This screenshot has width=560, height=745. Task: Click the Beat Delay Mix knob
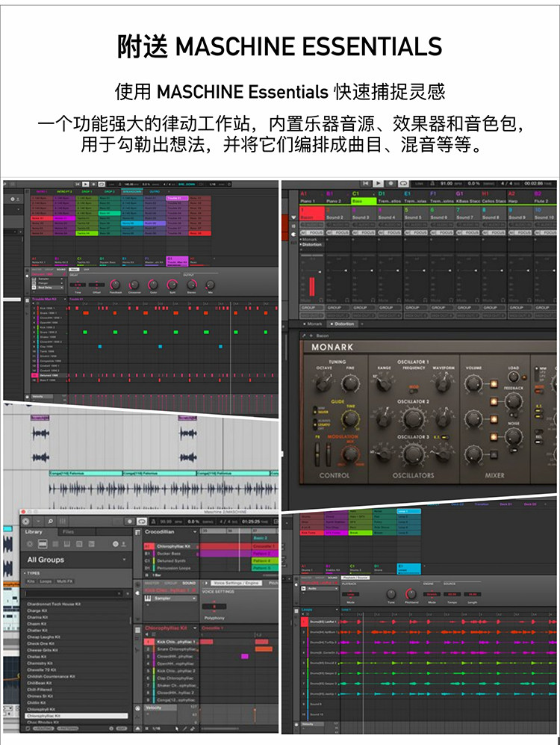pos(210,285)
